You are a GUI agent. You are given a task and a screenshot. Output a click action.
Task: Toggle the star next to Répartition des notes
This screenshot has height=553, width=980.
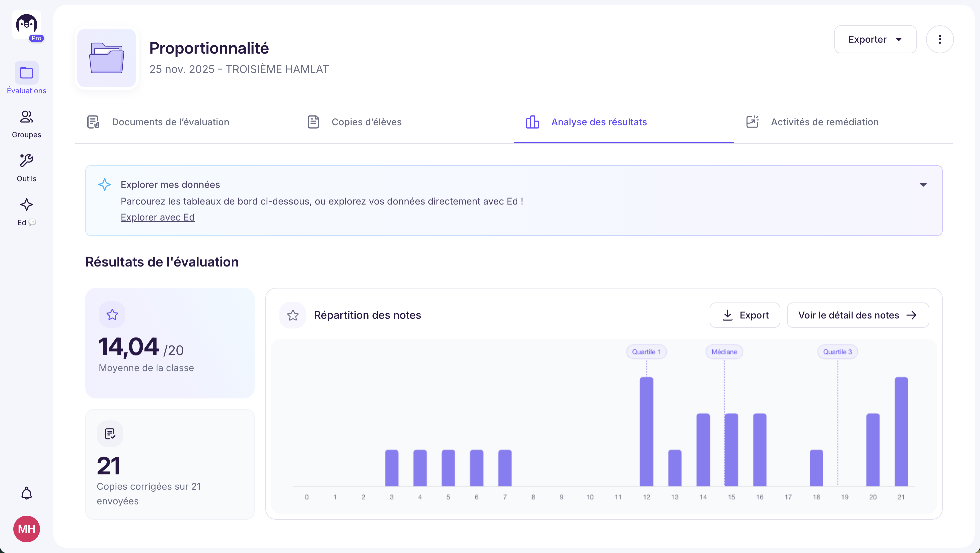pyautogui.click(x=293, y=315)
